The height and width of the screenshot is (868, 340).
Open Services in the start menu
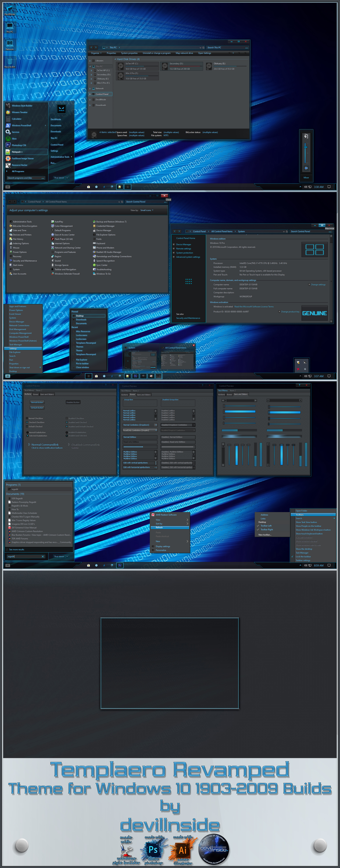tap(26, 132)
